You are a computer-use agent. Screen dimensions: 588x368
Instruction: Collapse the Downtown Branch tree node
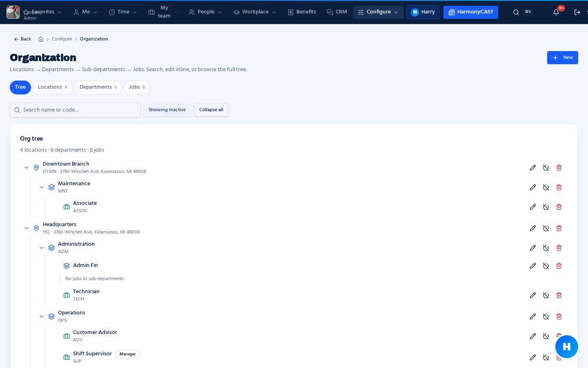[27, 168]
